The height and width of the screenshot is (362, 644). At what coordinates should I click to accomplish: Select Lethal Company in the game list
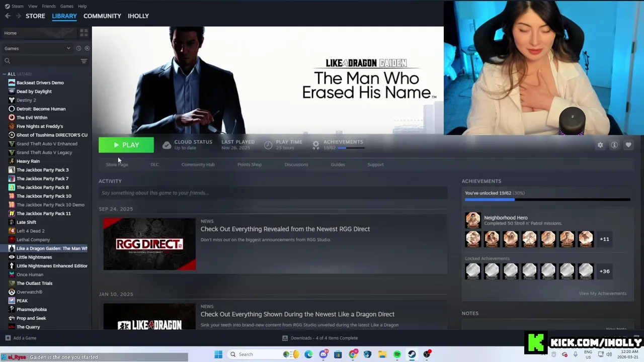pos(33,240)
